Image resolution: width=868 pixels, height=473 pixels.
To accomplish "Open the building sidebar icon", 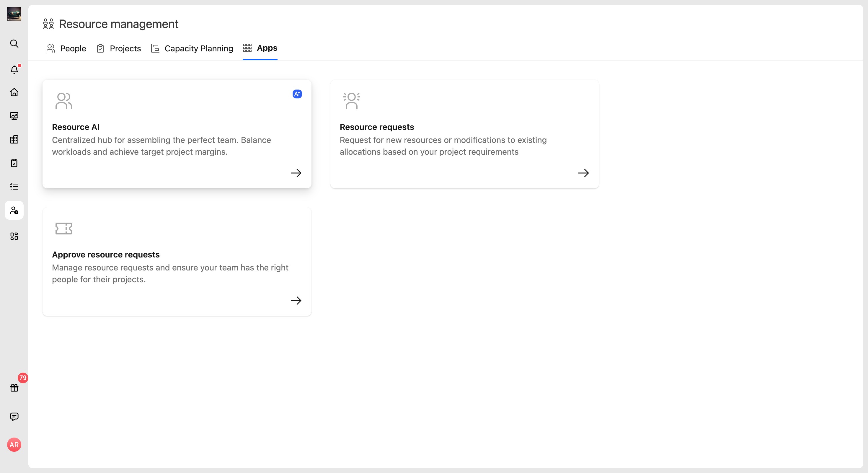I will click(14, 139).
